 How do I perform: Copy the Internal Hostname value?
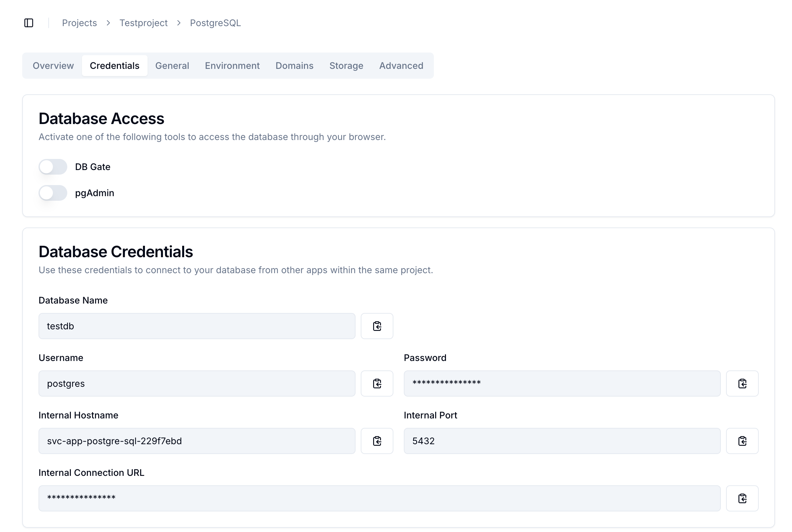377,441
